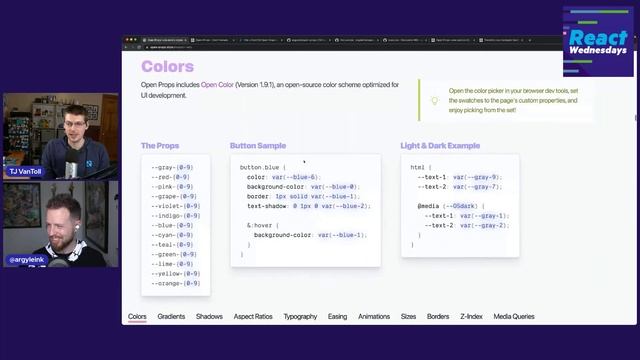
Task: Click the @argyleink name label
Action: click(x=27, y=260)
